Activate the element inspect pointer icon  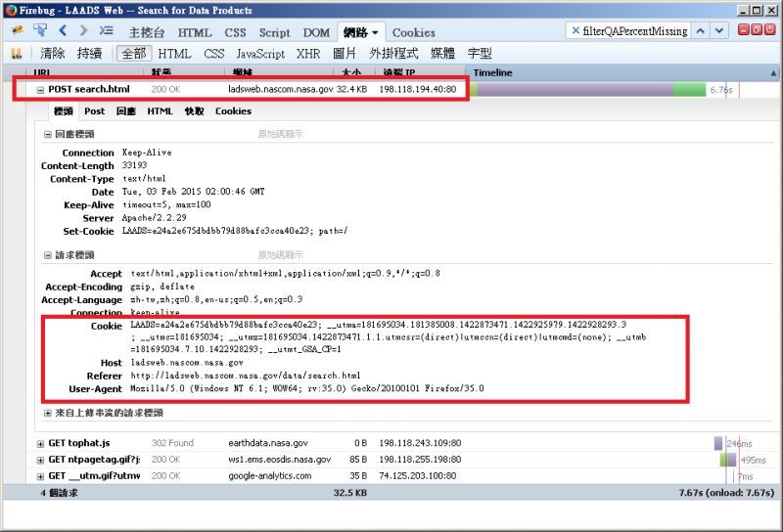tap(40, 31)
